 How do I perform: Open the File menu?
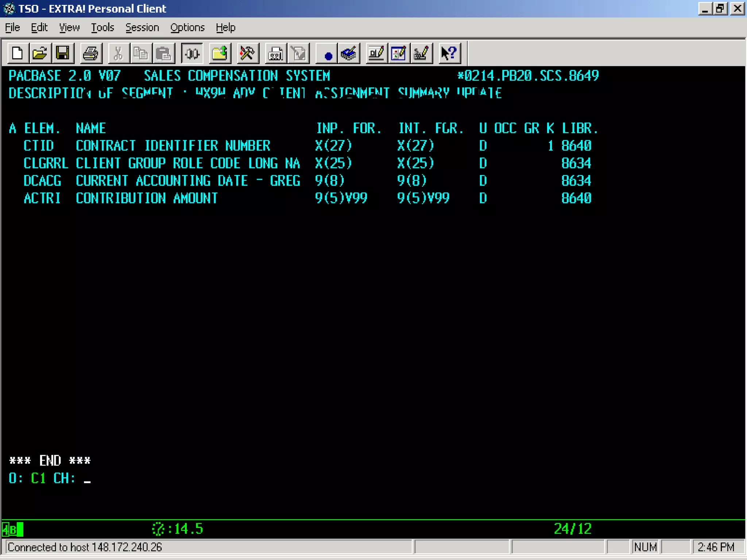pos(12,28)
